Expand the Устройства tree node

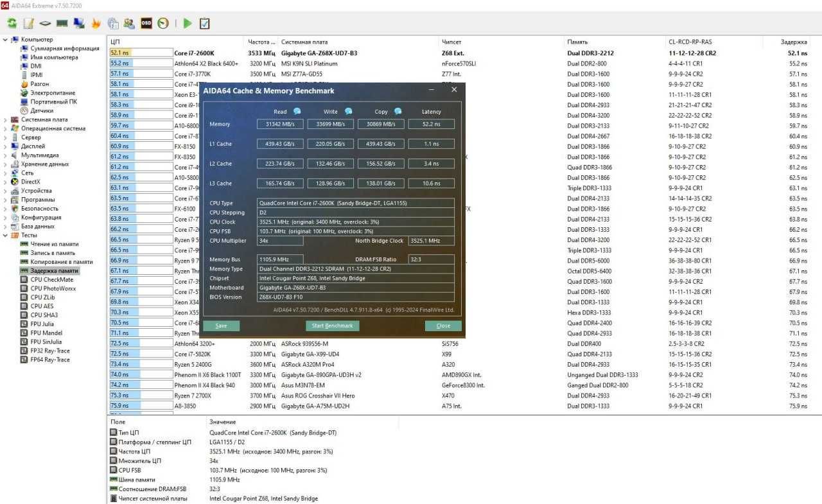click(6, 191)
